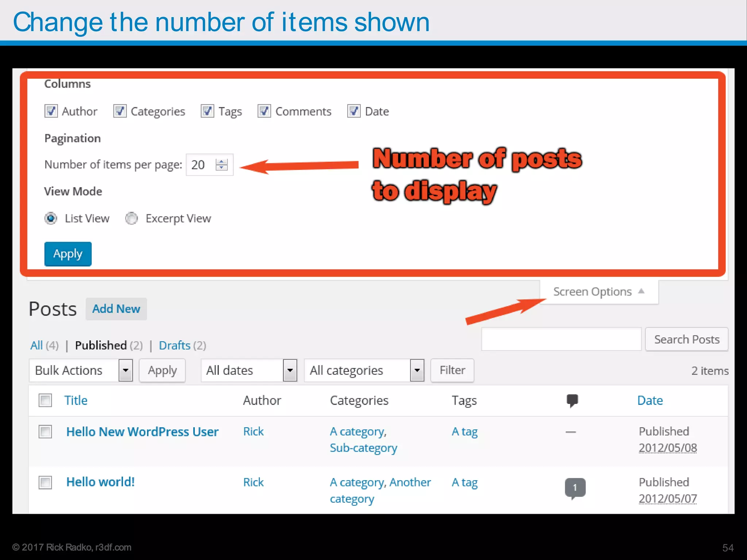Open the Hello world! post
This screenshot has height=560, width=747.
coord(100,482)
